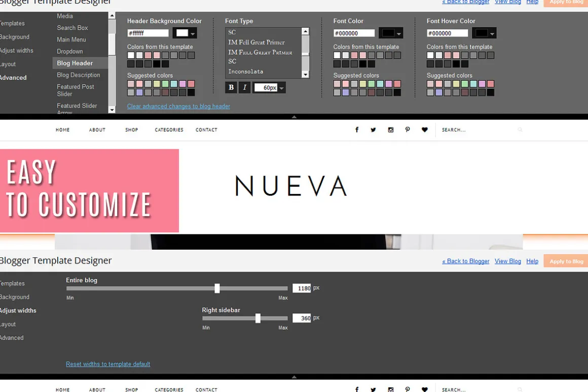
Task: Click SHOP in upper blog menu
Action: click(x=132, y=130)
